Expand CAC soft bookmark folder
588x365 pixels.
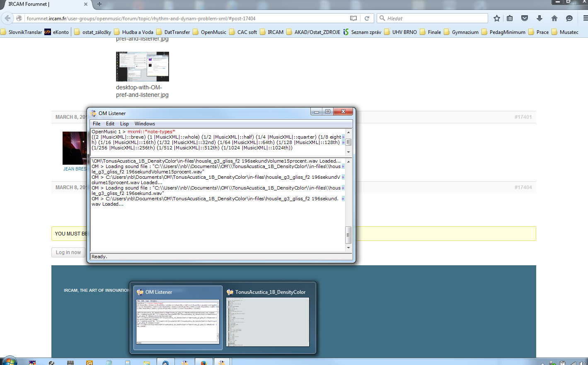tap(243, 32)
